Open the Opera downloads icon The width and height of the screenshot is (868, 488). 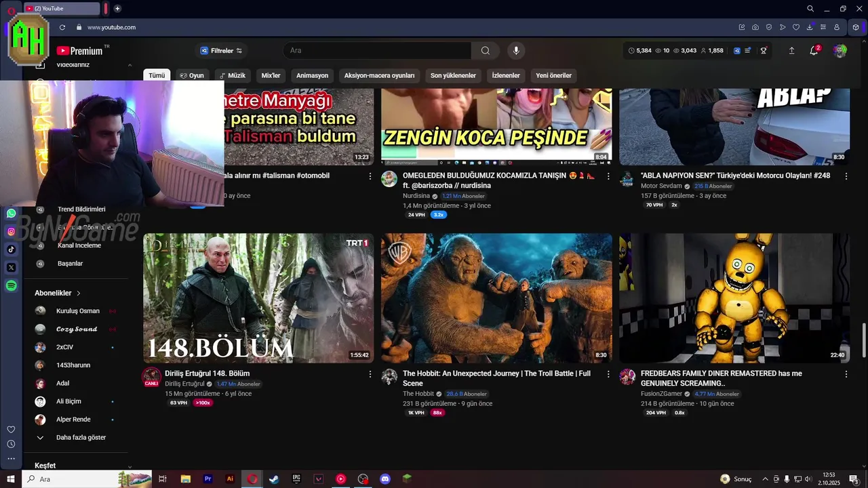pyautogui.click(x=810, y=27)
